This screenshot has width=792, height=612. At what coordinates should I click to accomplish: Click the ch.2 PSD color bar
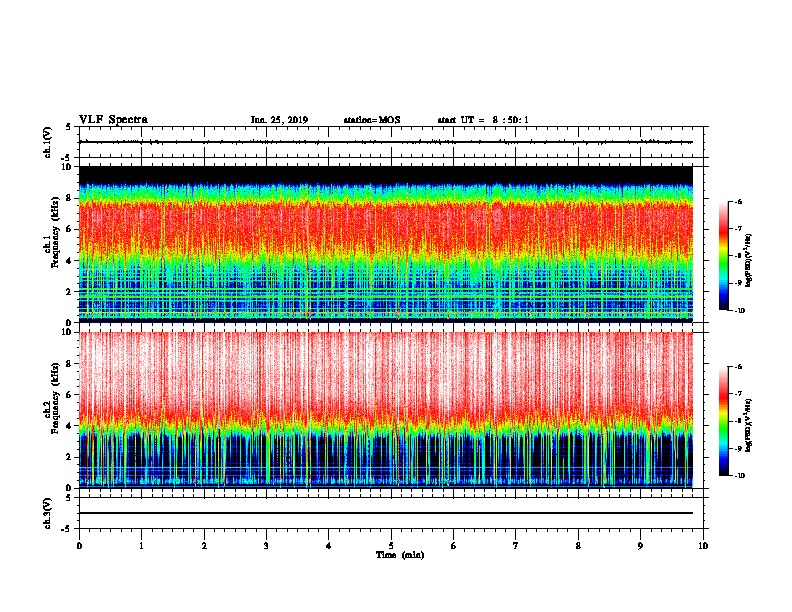pos(723,421)
